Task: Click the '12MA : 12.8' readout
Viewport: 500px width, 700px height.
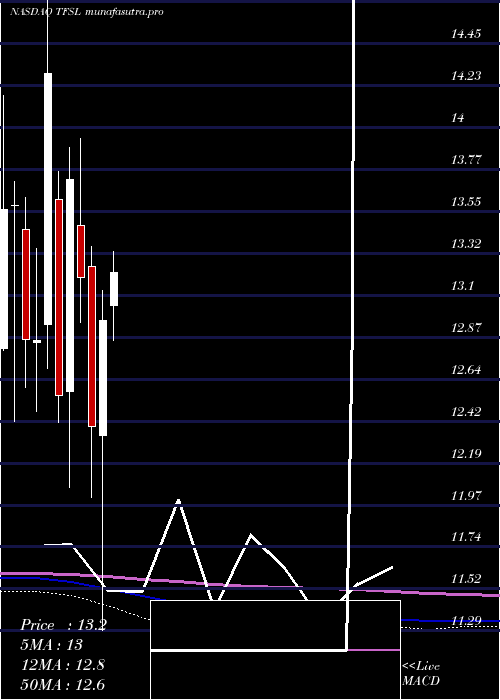Action: (62, 665)
